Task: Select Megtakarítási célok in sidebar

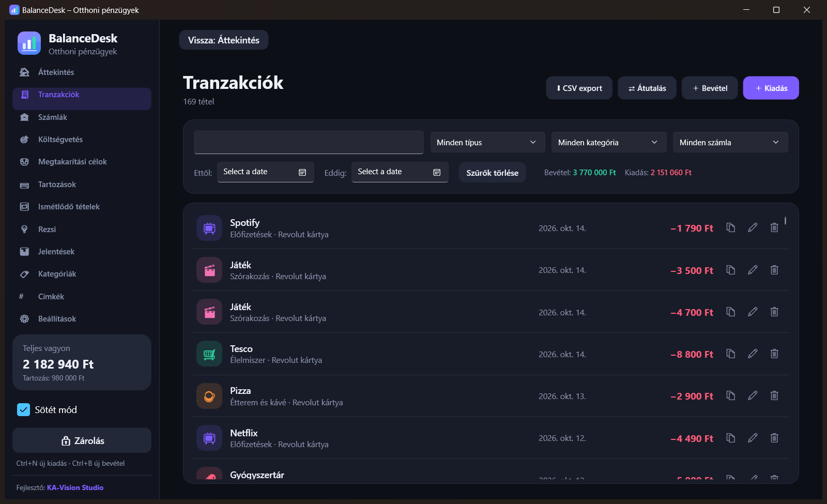Action: 82,162
